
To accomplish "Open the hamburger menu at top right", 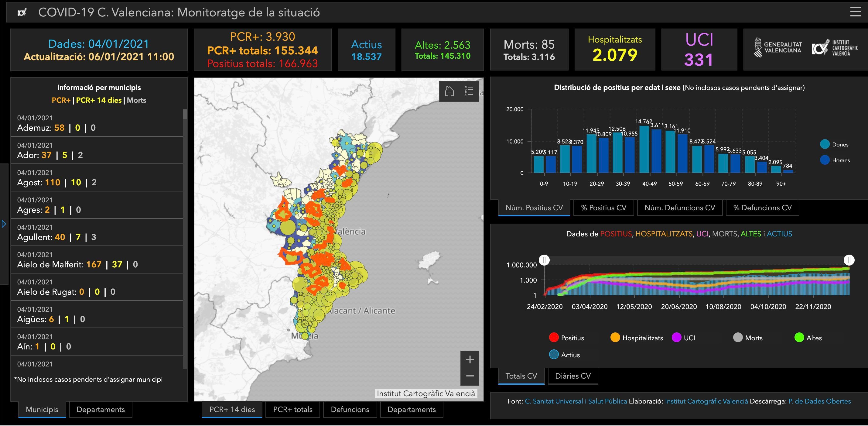I will (856, 12).
